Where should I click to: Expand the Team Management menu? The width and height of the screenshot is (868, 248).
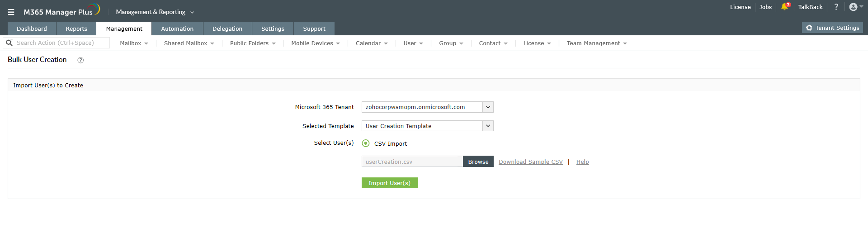tap(597, 43)
